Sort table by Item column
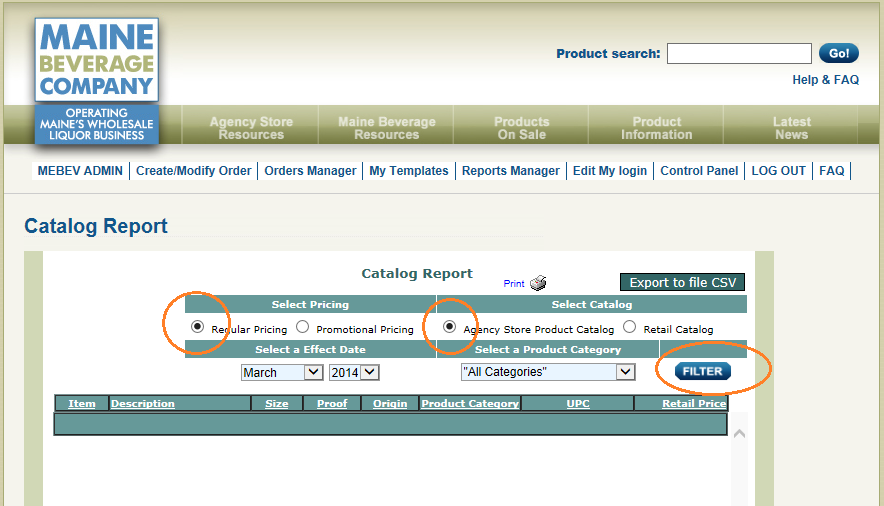The image size is (884, 506). tap(82, 403)
